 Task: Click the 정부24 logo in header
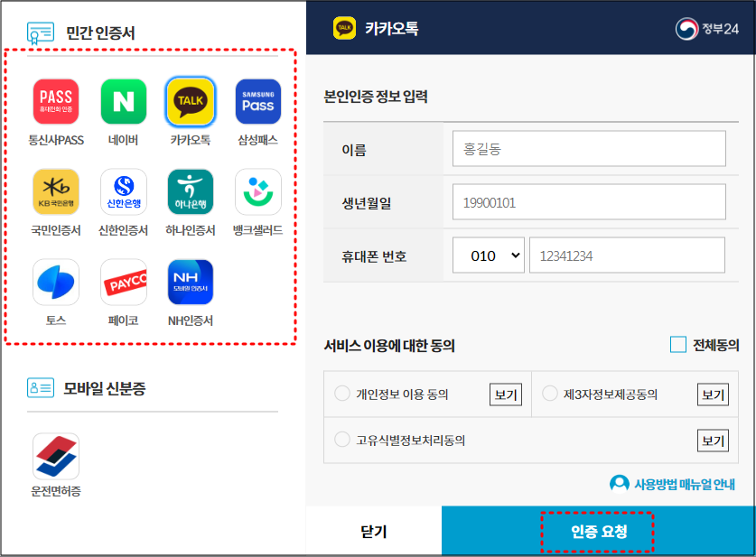707,29
